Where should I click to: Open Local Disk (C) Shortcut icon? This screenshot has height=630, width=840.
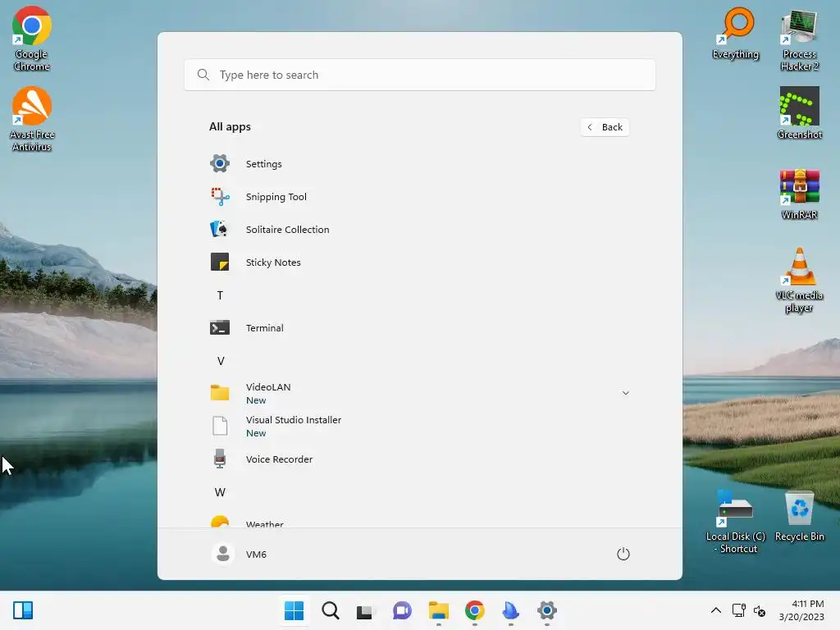click(736, 521)
